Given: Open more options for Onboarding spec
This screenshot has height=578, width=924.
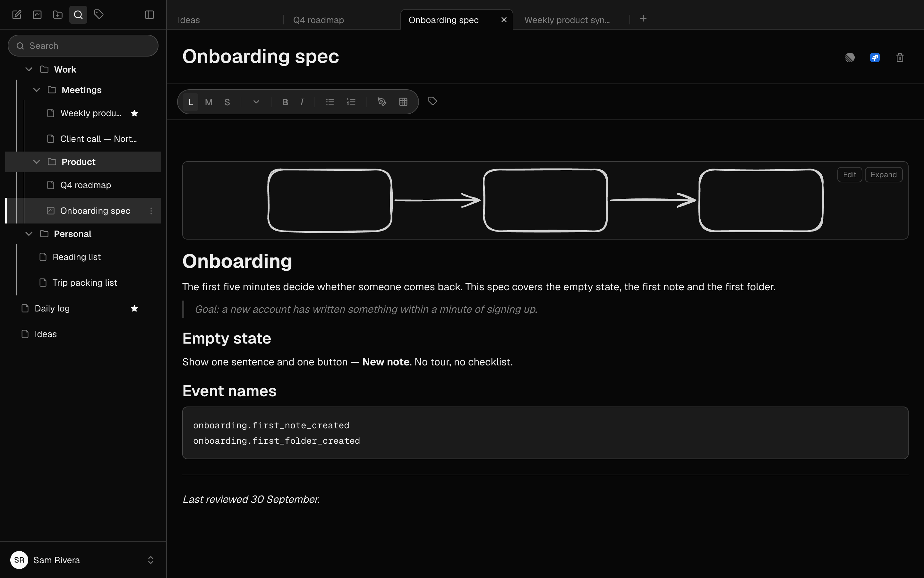Looking at the screenshot, I should pos(151,211).
